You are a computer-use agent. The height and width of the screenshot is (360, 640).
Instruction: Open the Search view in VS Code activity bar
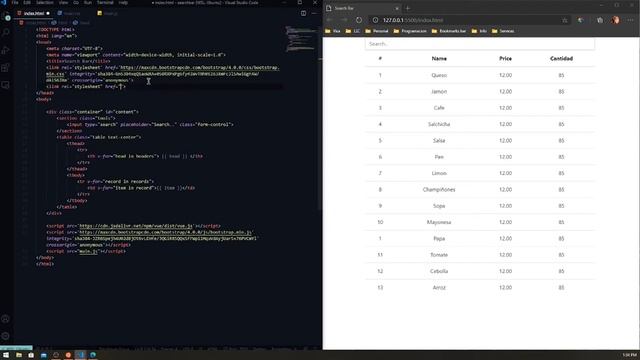[6, 32]
